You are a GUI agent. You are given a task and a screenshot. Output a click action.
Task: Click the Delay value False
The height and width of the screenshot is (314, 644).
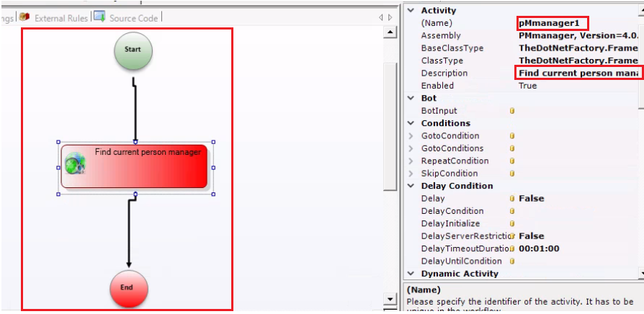point(532,199)
